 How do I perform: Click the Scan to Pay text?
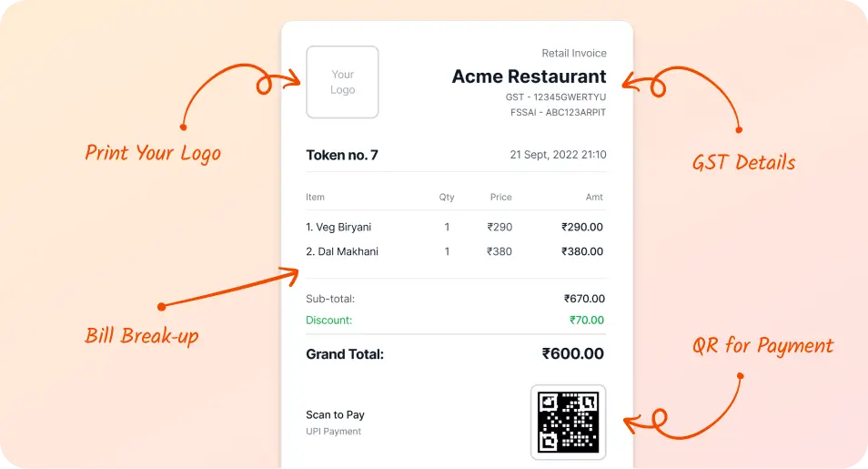point(335,415)
